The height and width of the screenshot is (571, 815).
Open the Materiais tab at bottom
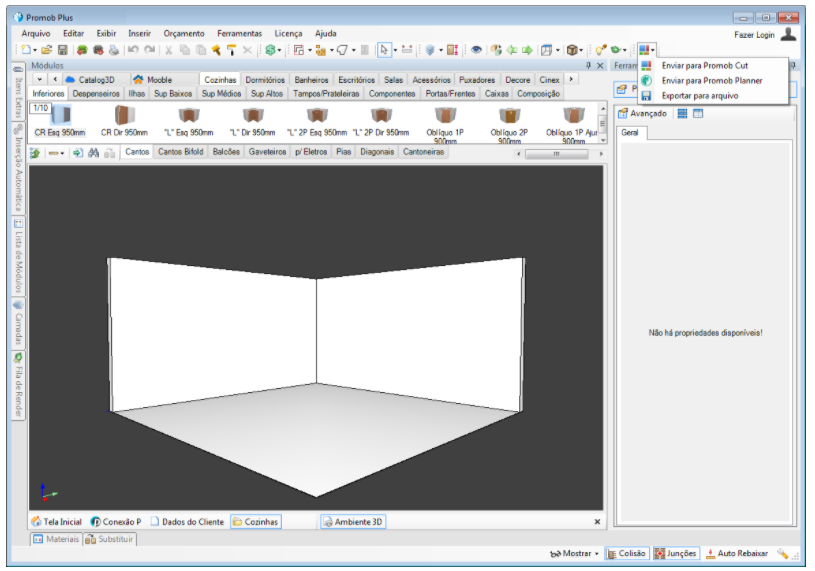tap(56, 539)
